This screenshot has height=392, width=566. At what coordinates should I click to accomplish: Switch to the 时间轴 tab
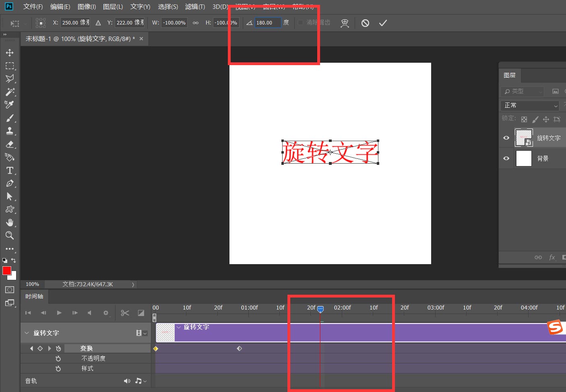click(x=34, y=296)
